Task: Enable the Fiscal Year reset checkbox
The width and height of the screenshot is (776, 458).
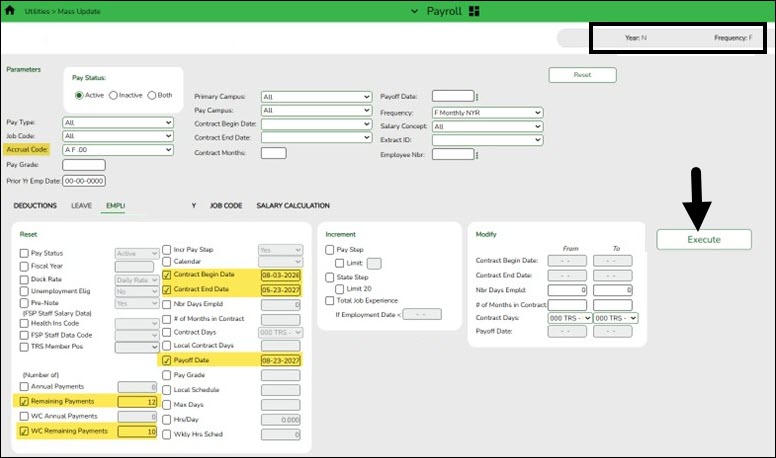Action: pos(24,267)
